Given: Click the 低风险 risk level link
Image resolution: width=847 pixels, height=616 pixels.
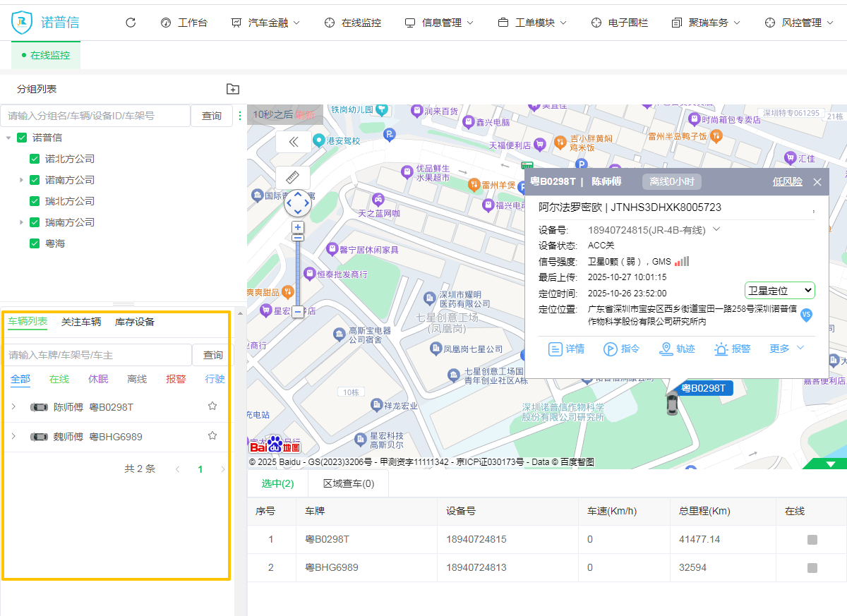Looking at the screenshot, I should (x=787, y=182).
